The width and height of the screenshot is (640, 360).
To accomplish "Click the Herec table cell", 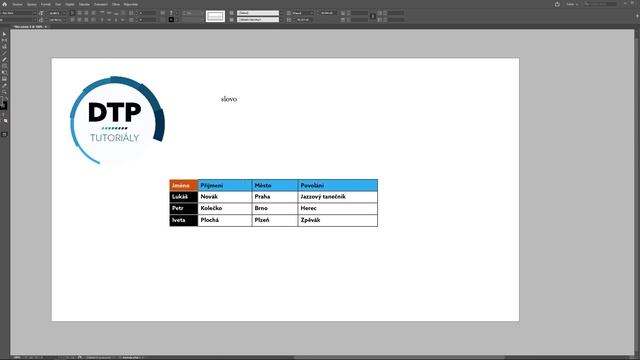I will pos(338,208).
